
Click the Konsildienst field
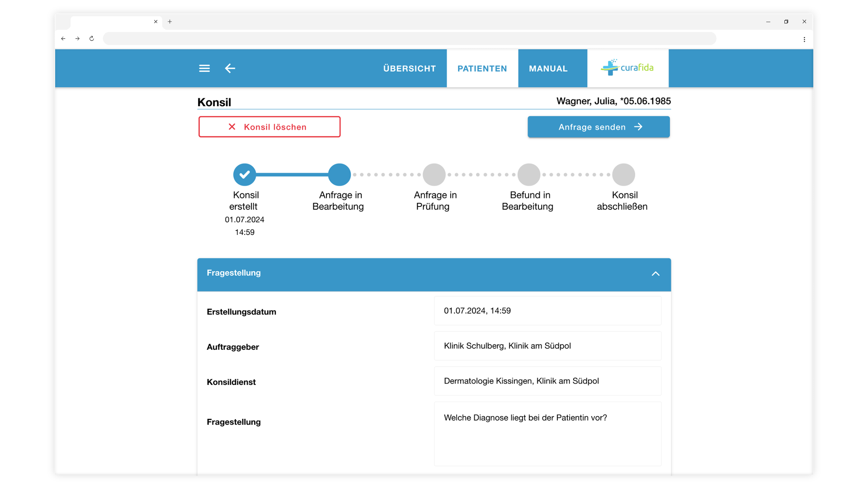tap(547, 381)
